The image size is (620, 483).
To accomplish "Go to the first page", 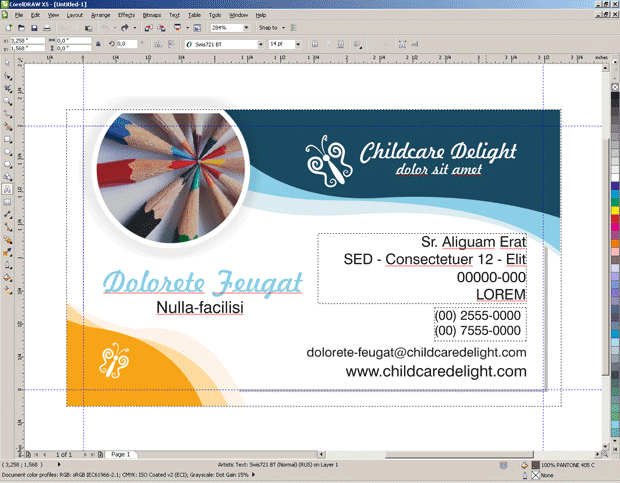I will pos(36,455).
